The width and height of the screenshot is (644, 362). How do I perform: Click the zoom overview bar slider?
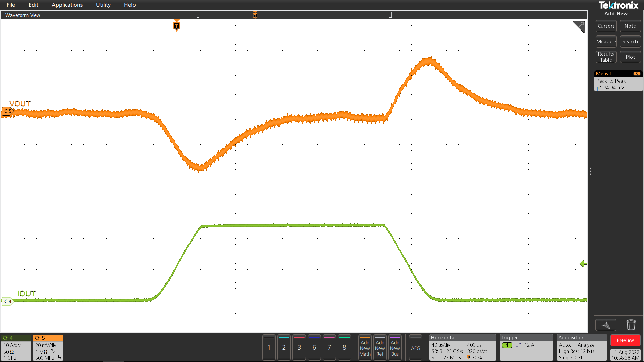point(294,15)
